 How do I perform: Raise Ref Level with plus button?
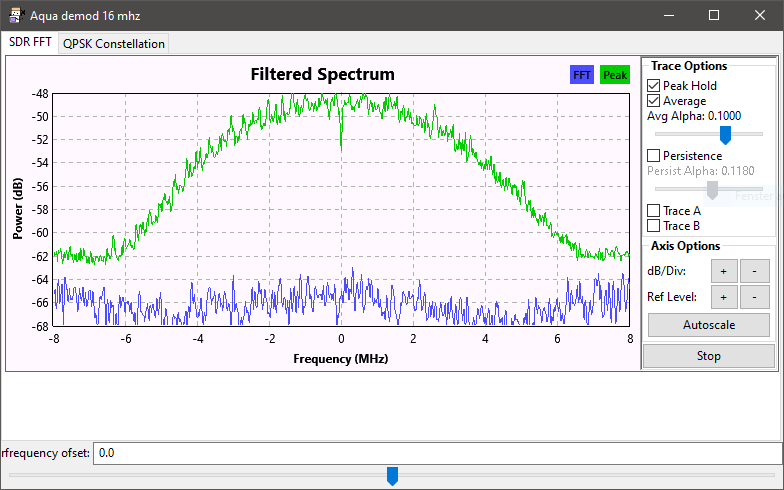point(724,297)
